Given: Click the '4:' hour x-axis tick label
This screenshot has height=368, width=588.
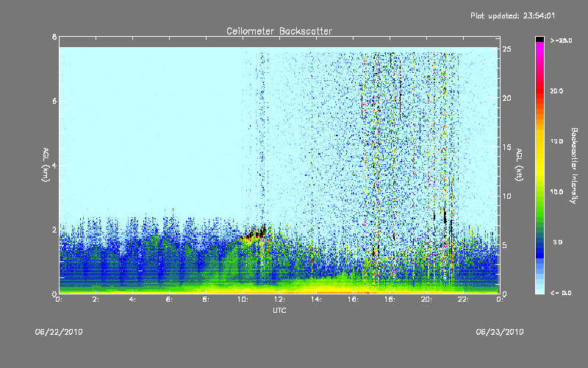Looking at the screenshot, I should tap(132, 300).
